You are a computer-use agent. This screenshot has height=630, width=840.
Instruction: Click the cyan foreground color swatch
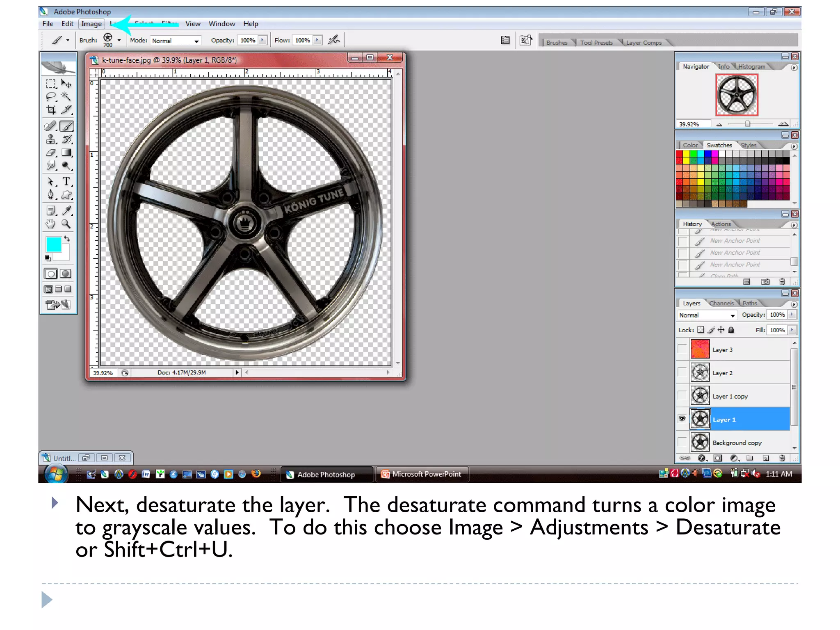(53, 244)
